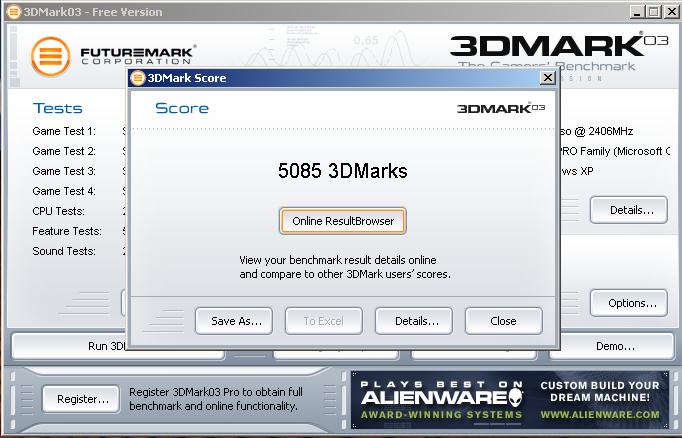Click the PRO Family (Microsoft C info text
The image size is (682, 438).
615,151
